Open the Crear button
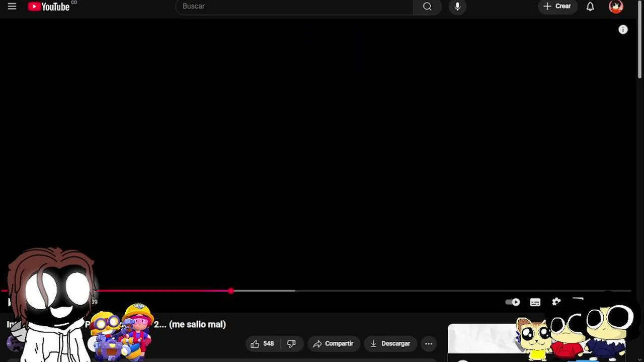Viewport: 644px width, 362px height. click(557, 7)
